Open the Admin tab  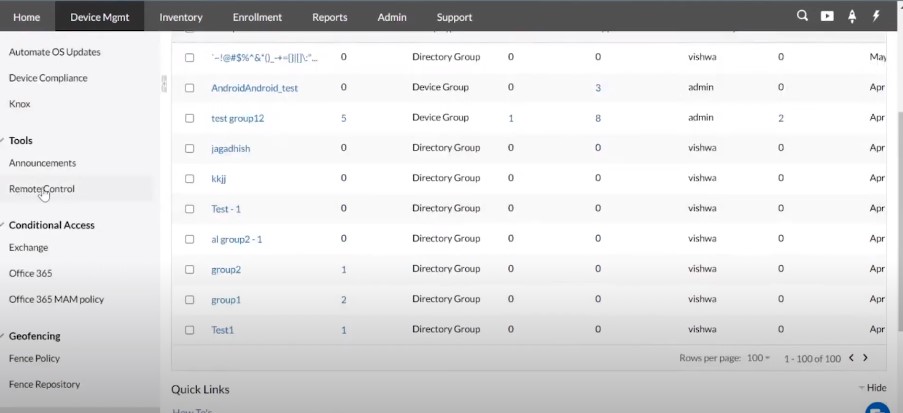[x=392, y=17]
